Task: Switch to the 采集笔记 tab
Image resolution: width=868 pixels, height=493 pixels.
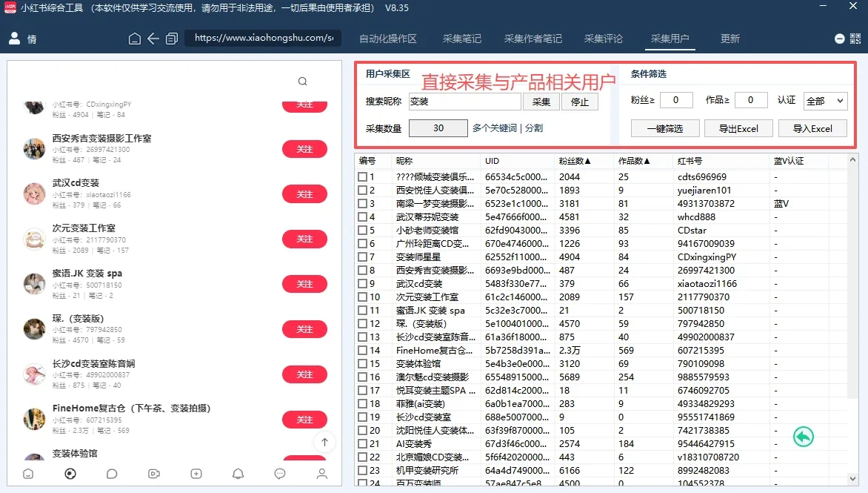Action: coord(461,39)
